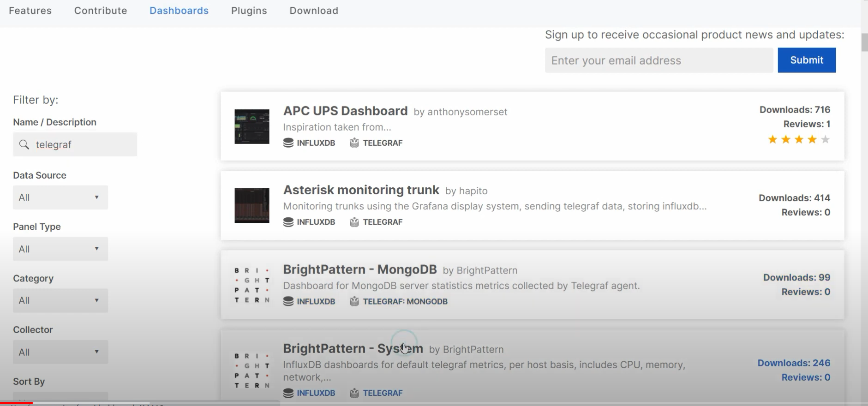Image resolution: width=868 pixels, height=406 pixels.
Task: Click BrightPattern logo on MongoDB card
Action: pos(252,285)
